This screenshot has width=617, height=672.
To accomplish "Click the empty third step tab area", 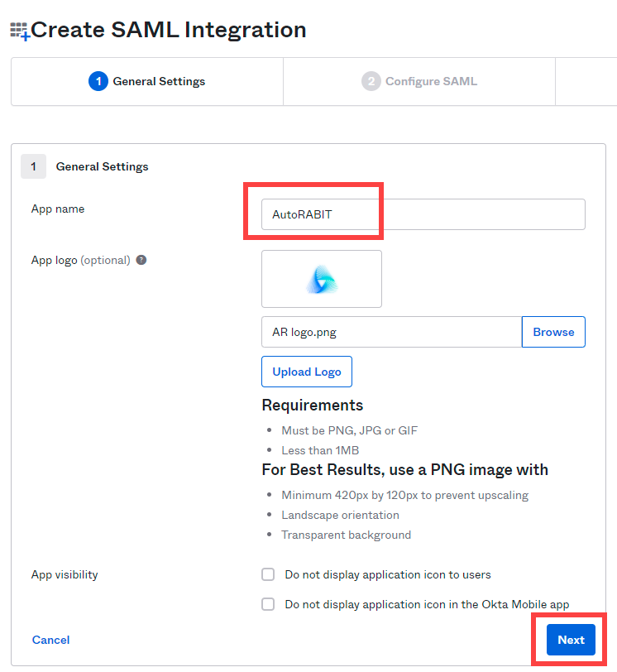I will coord(586,81).
